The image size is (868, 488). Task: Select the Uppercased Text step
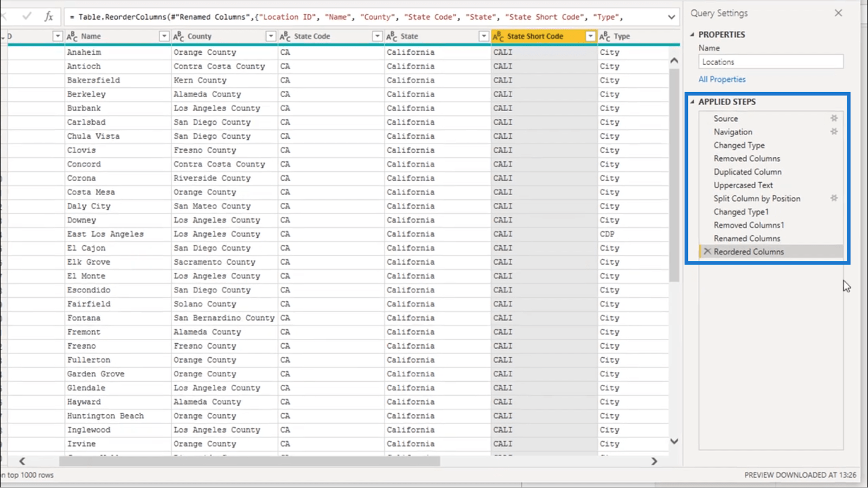(771, 185)
